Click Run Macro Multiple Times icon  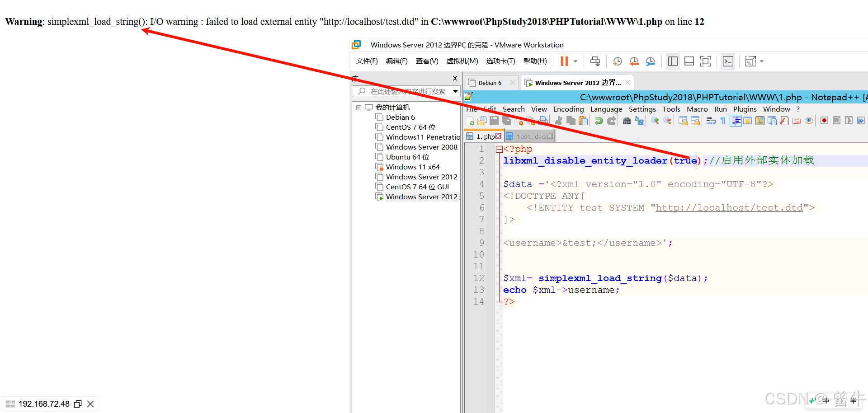pyautogui.click(x=861, y=121)
